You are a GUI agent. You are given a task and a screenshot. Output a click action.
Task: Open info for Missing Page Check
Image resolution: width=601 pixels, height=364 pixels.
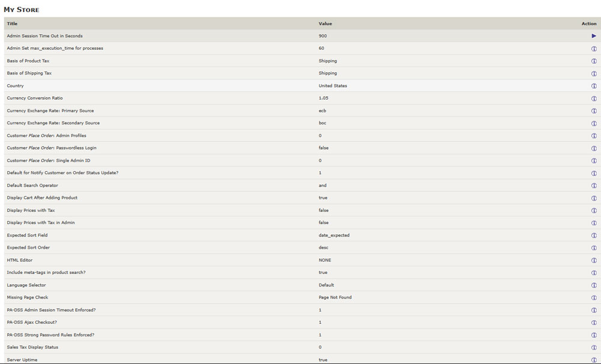point(593,297)
